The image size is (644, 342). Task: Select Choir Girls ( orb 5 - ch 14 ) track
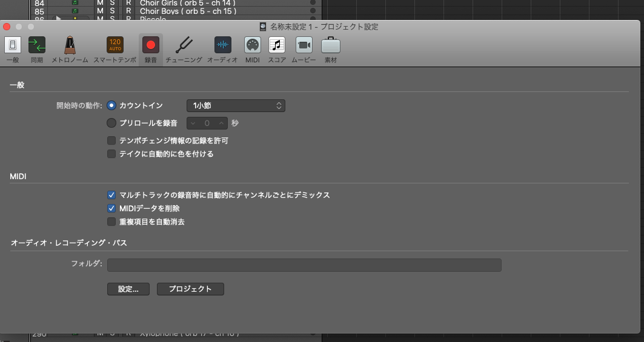[188, 3]
